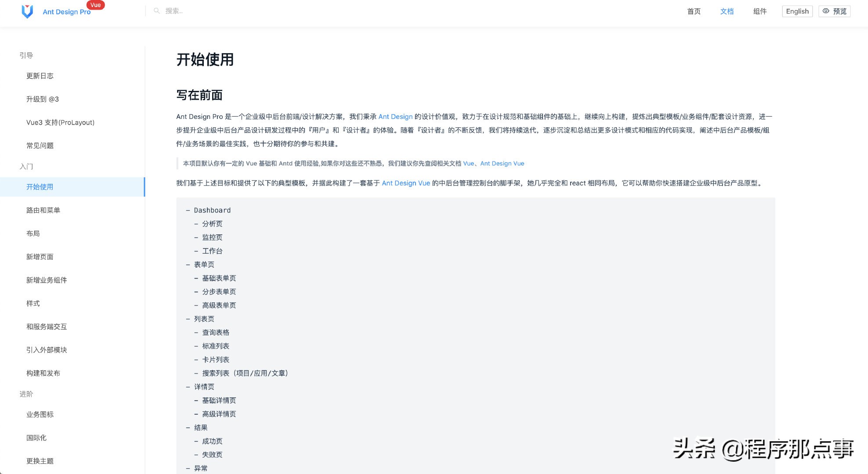Open the 首页 nav item
The width and height of the screenshot is (868, 474).
coord(694,11)
